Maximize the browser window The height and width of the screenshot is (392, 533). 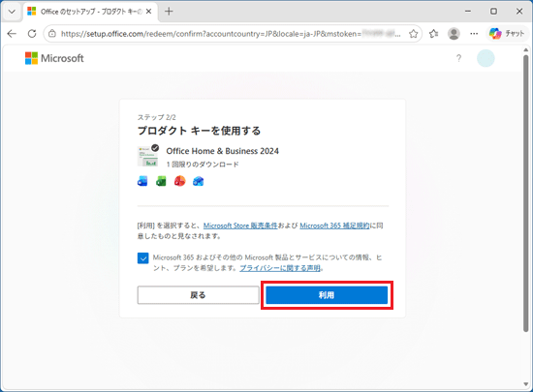[493, 12]
